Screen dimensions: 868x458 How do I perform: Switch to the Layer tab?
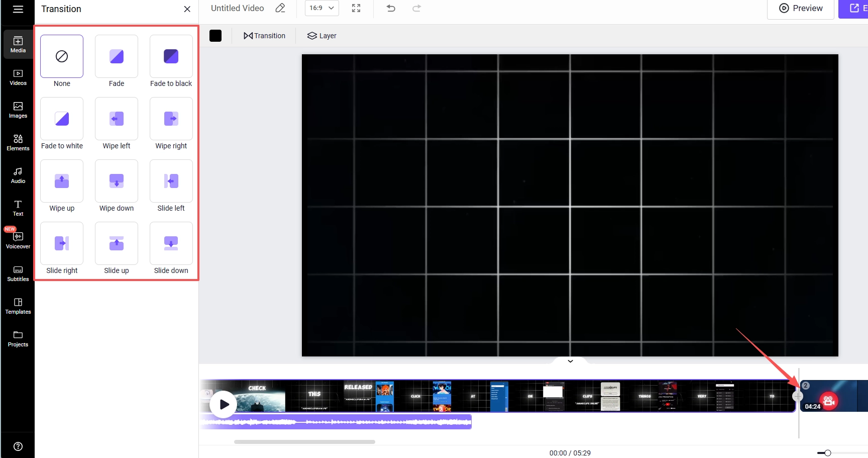coord(321,35)
